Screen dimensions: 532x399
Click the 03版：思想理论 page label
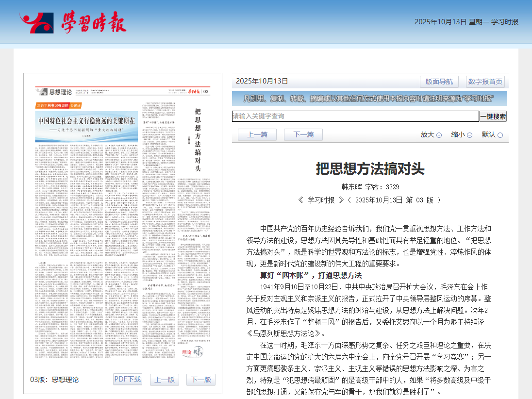click(54, 380)
